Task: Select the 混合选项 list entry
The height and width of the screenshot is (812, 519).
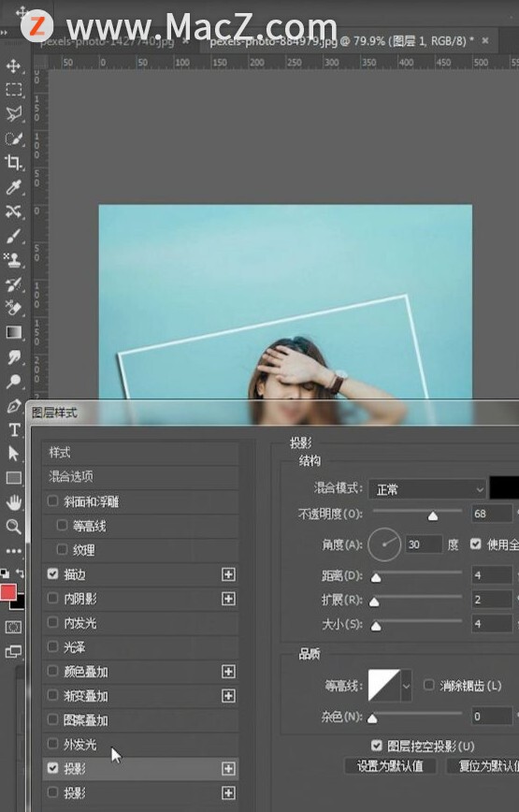Action: click(x=140, y=476)
